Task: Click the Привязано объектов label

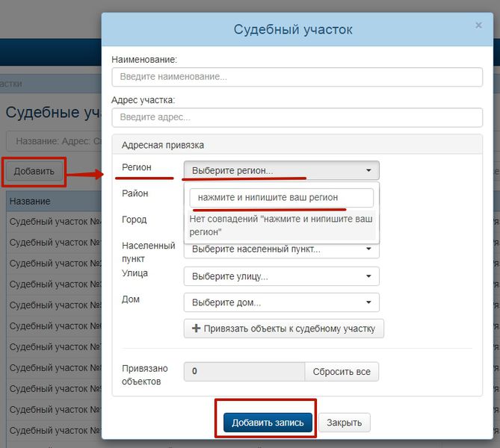Action: coord(145,375)
